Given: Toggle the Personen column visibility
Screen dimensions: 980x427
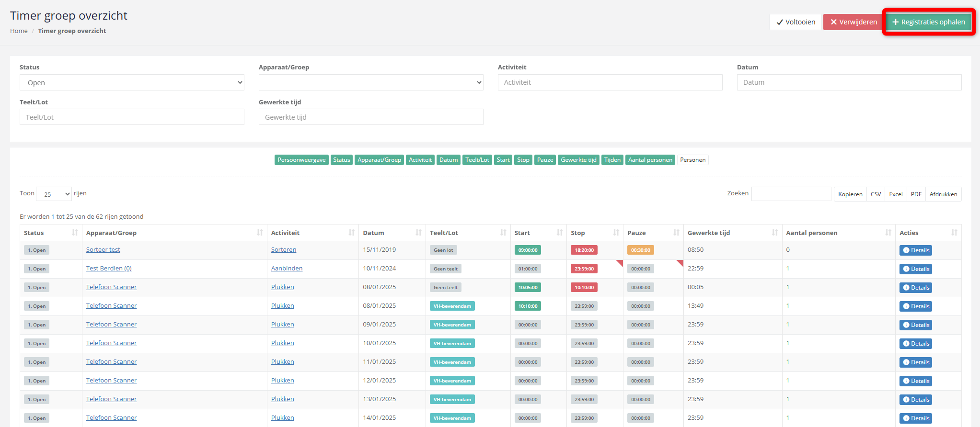Looking at the screenshot, I should tap(692, 160).
